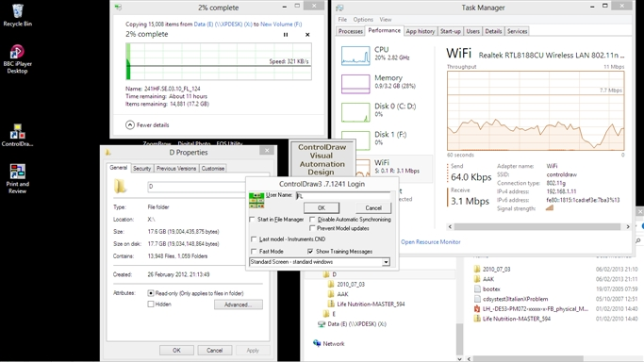Toggle Prevent Model updates checkbox

point(312,228)
